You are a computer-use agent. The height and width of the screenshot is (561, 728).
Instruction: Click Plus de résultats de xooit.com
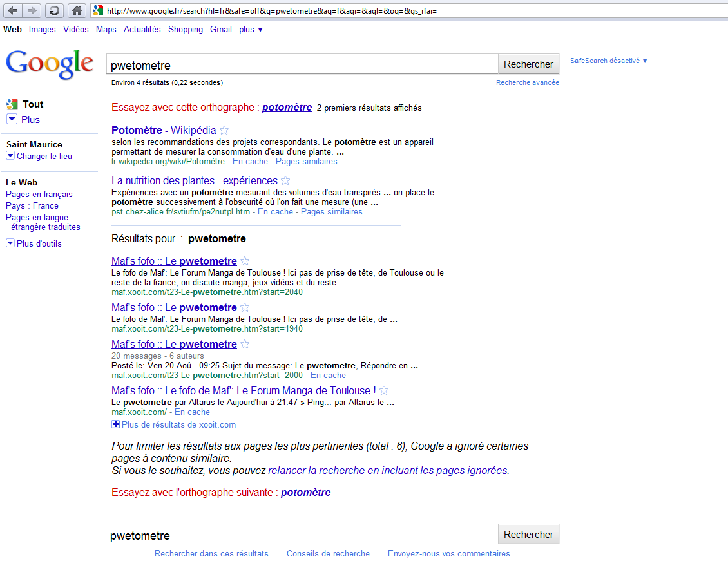click(x=178, y=424)
